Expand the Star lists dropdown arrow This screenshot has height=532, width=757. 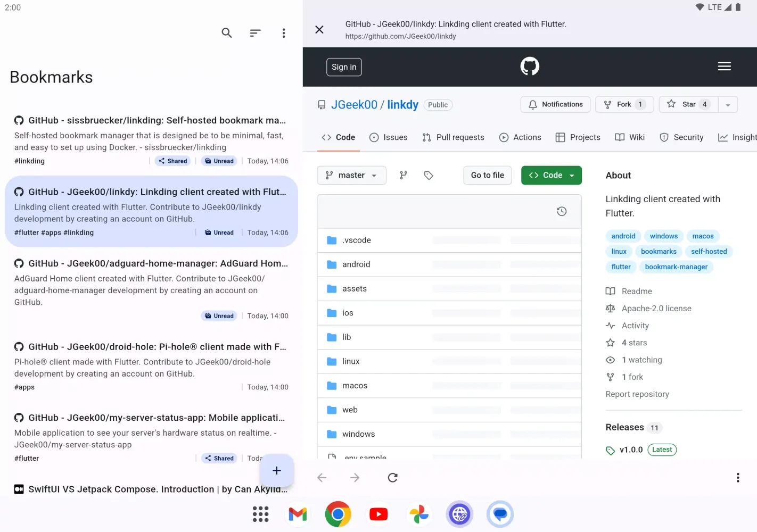tap(728, 105)
